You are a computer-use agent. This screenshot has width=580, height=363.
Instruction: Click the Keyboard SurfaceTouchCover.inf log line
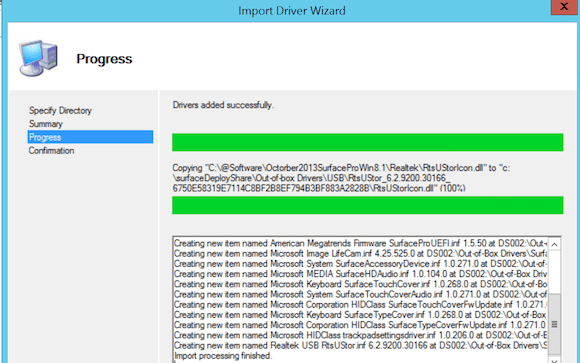pyautogui.click(x=361, y=284)
